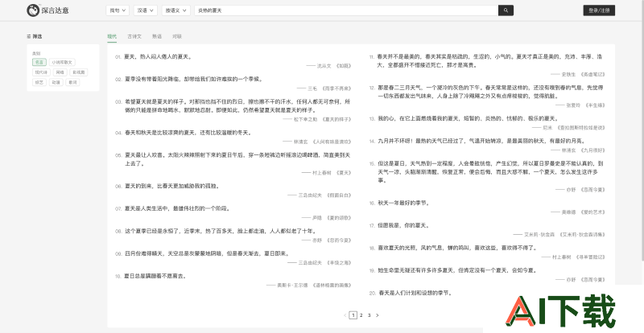Image resolution: width=644 pixels, height=333 pixels.
Task: Switch to the 对联 tab
Action: (177, 36)
